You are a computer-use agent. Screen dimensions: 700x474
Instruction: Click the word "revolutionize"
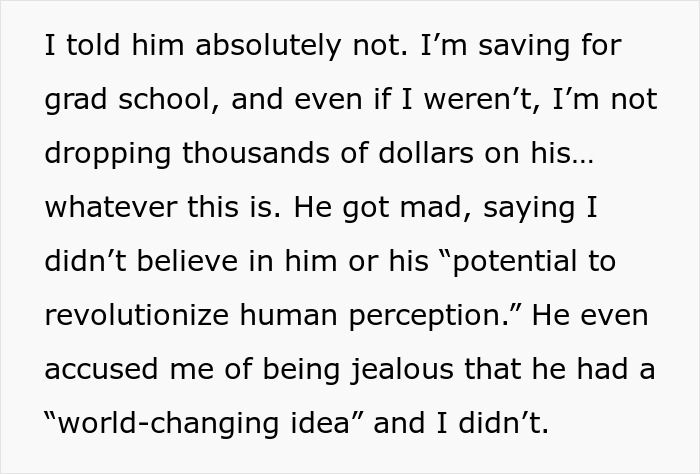(137, 316)
